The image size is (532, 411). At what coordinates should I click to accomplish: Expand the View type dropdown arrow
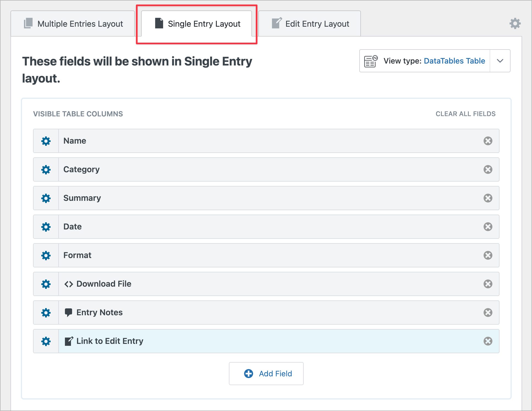500,61
